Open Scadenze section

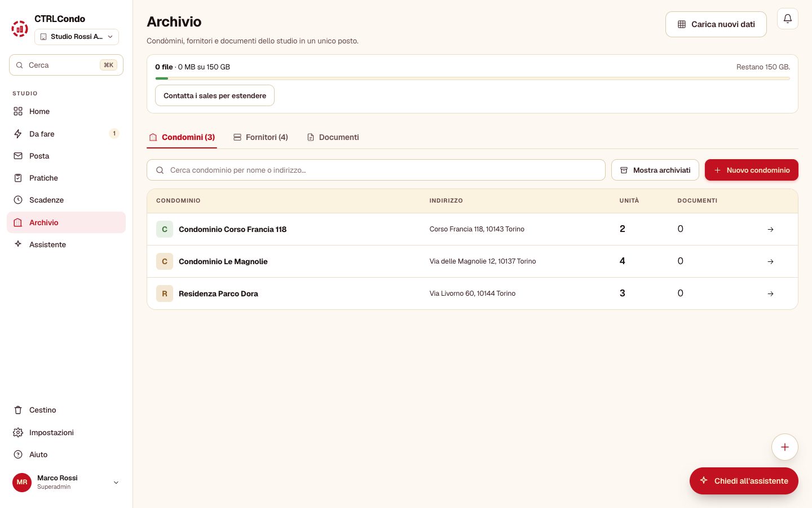point(66,200)
